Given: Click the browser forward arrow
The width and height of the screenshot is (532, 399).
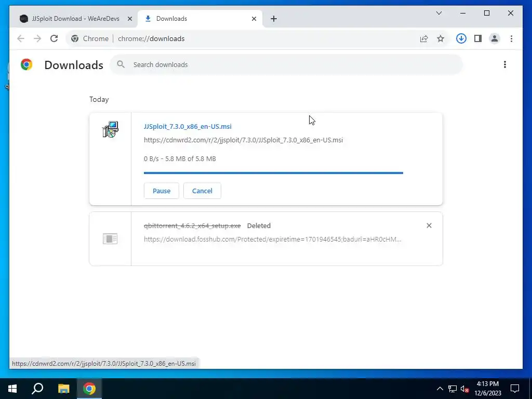Looking at the screenshot, I should [x=37, y=38].
